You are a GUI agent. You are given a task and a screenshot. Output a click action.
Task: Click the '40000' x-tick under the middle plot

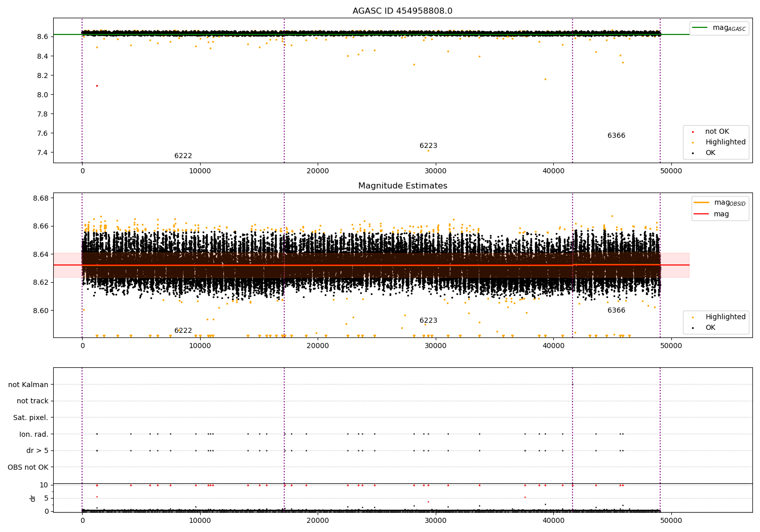(x=553, y=346)
